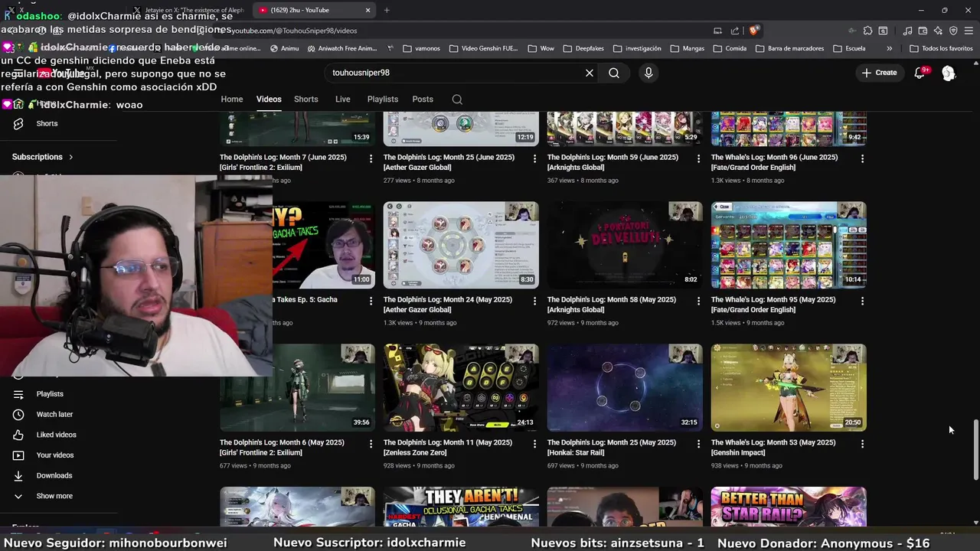This screenshot has width=980, height=551.
Task: Open title The Dolphin's Log: Month 6
Action: coord(283,448)
